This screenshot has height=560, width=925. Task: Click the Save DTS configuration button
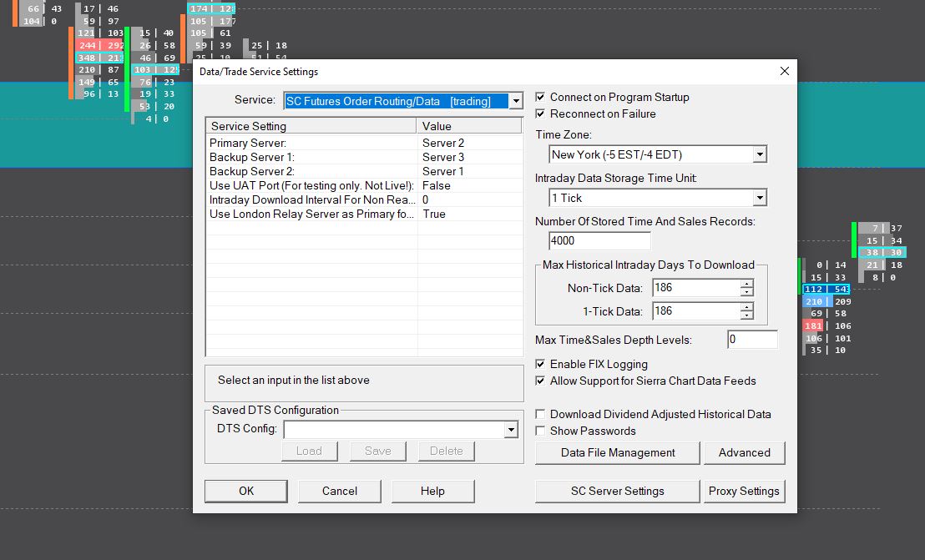[378, 451]
